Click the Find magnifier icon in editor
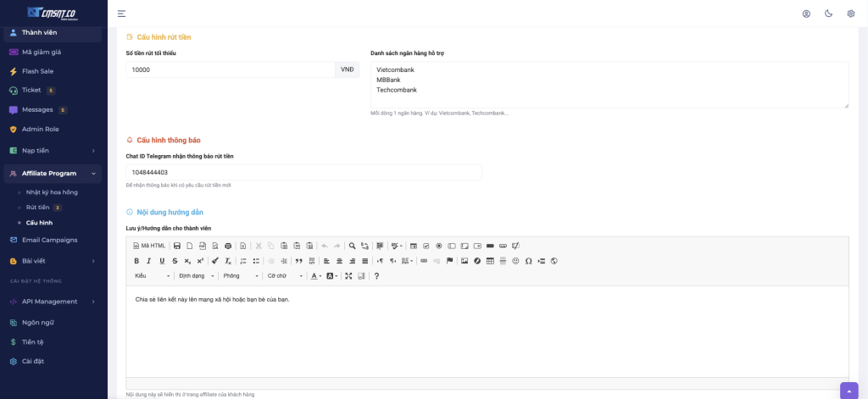Image resolution: width=868 pixels, height=399 pixels. pyautogui.click(x=352, y=246)
